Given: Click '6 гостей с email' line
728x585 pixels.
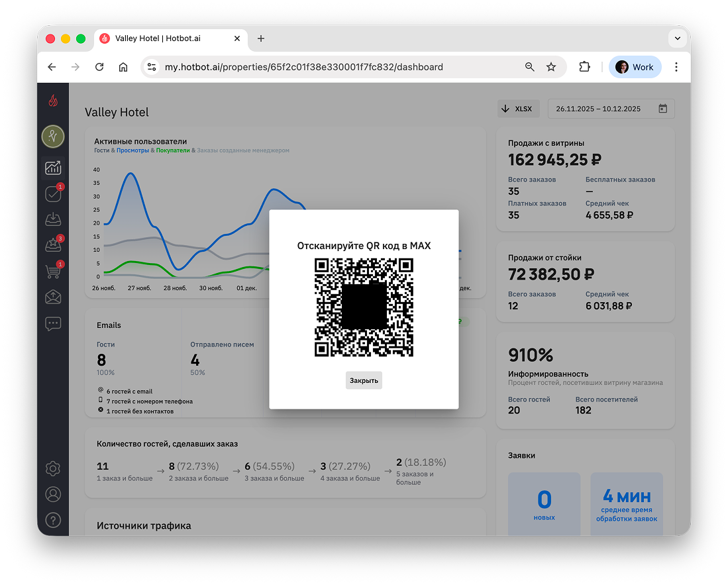Looking at the screenshot, I should point(130,392).
